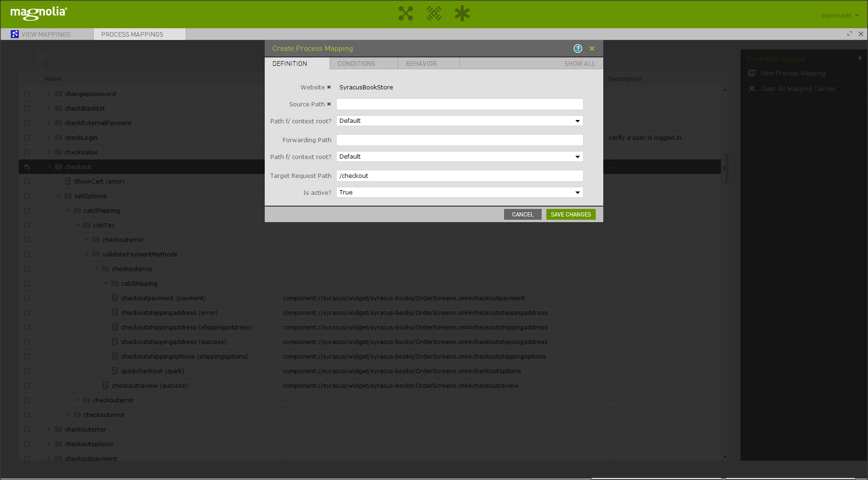Click the Cancel button

[x=522, y=215]
